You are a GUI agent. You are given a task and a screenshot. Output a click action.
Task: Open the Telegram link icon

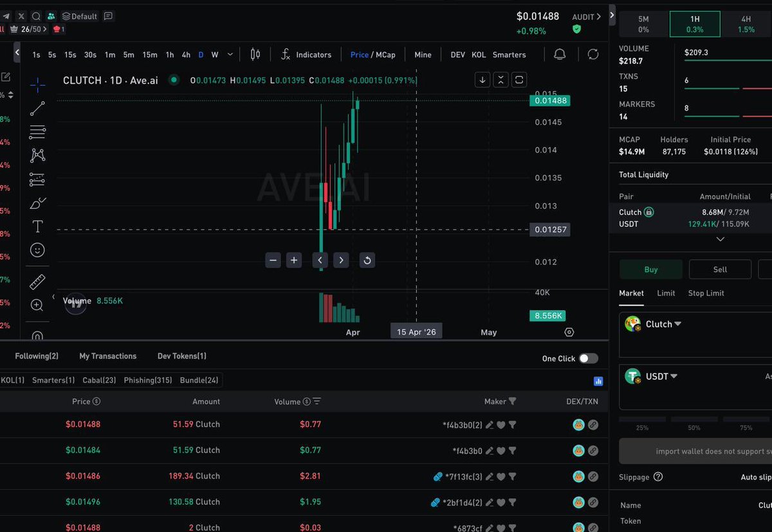click(6, 16)
